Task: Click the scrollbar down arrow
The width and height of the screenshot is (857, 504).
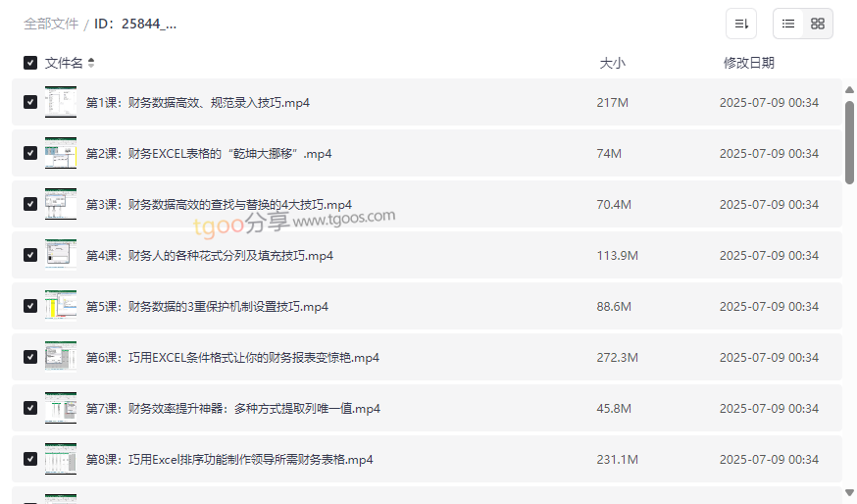Action: [x=849, y=493]
